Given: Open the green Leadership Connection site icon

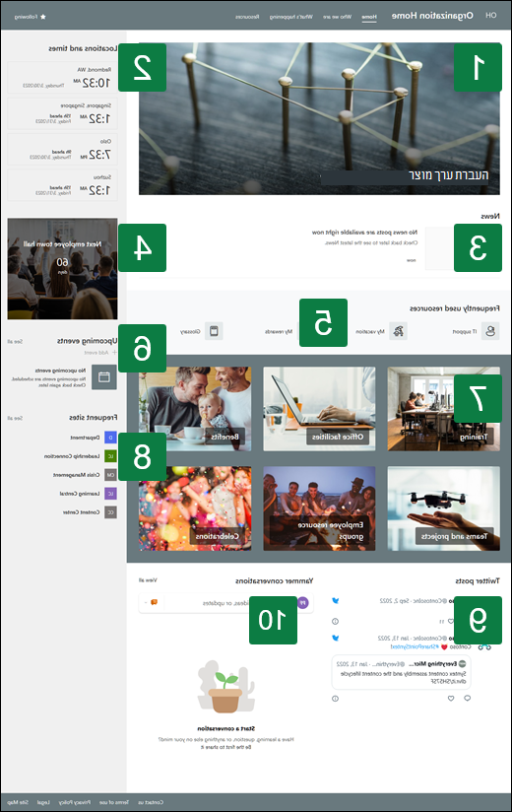Looking at the screenshot, I should pyautogui.click(x=110, y=456).
